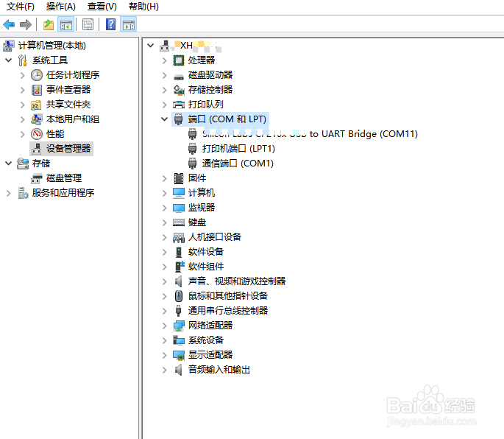504x439 pixels.
Task: Select 系统设备 category row
Action: click(x=206, y=340)
